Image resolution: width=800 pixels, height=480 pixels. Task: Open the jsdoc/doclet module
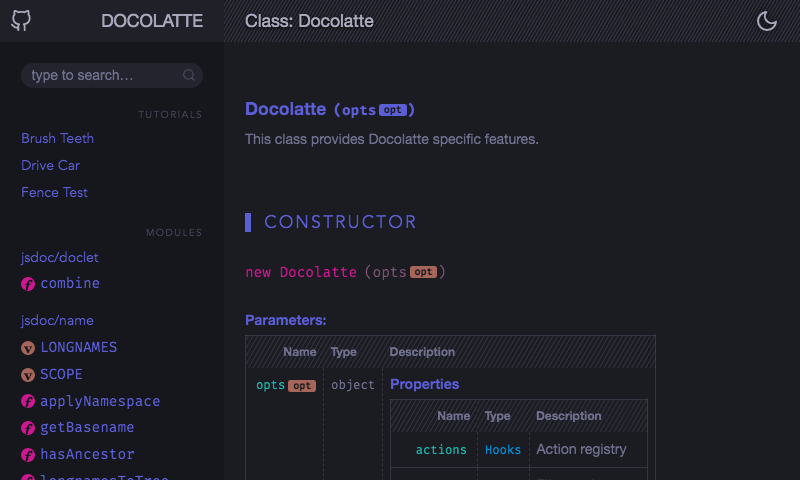tap(60, 257)
